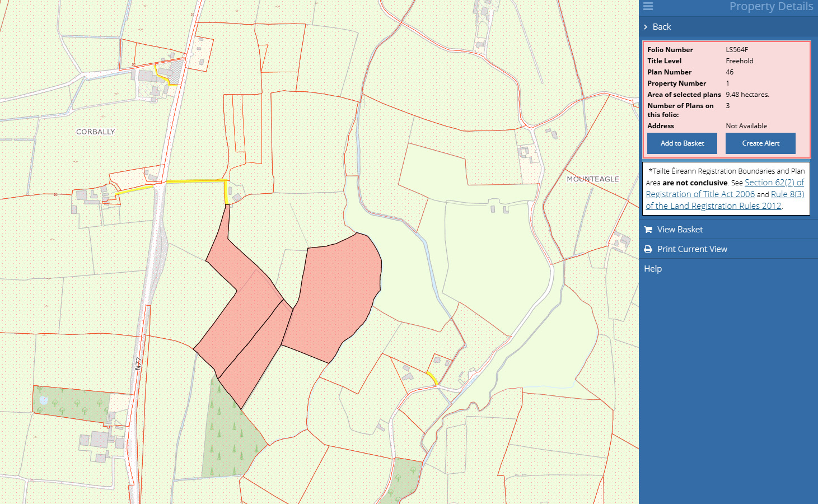Click folio number LS564F value
818x504 pixels.
[x=737, y=50]
